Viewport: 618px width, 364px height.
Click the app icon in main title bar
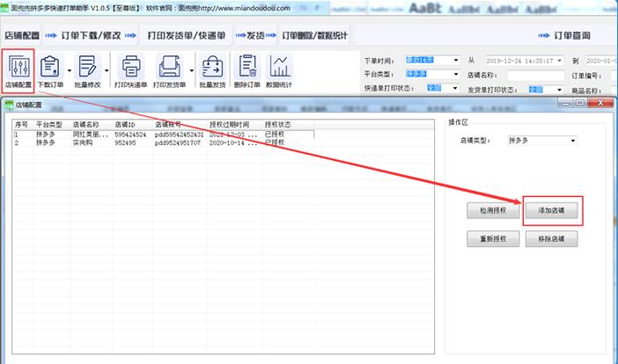4,8
